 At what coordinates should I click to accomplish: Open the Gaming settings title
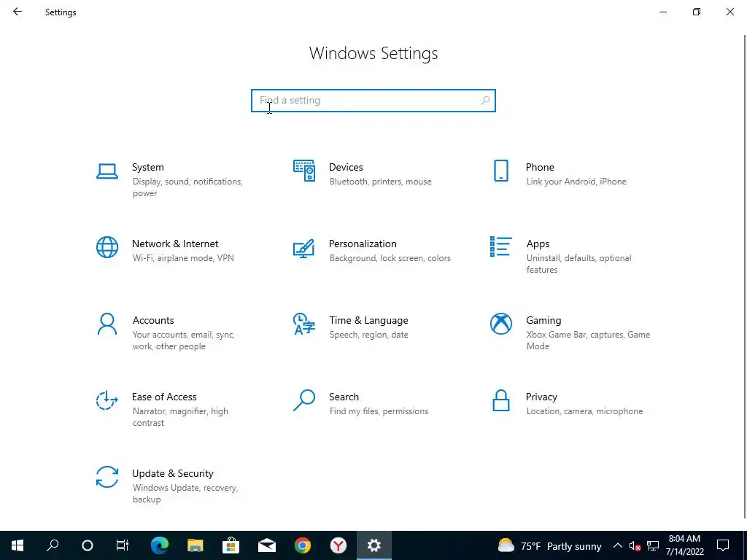(x=543, y=321)
